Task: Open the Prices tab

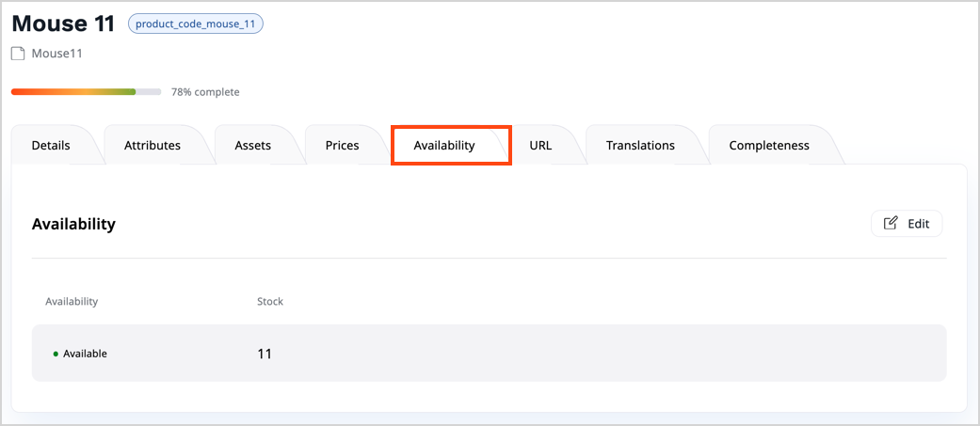Action: click(343, 146)
